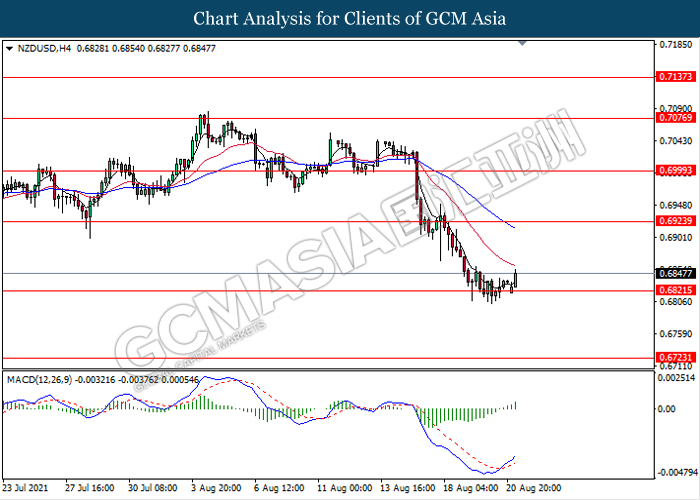Click the 0.71850 price axis value
Image resolution: width=700 pixels, height=500 pixels.
(x=676, y=45)
